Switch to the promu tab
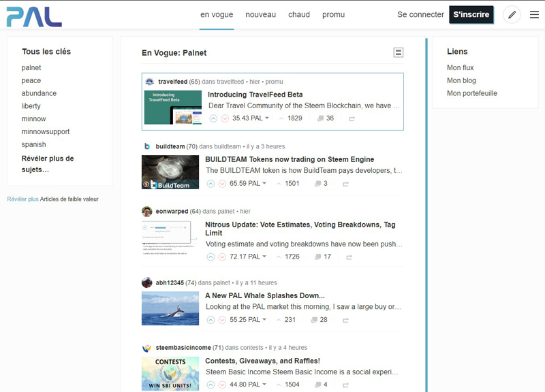Image resolution: width=545 pixels, height=392 pixels. point(333,14)
